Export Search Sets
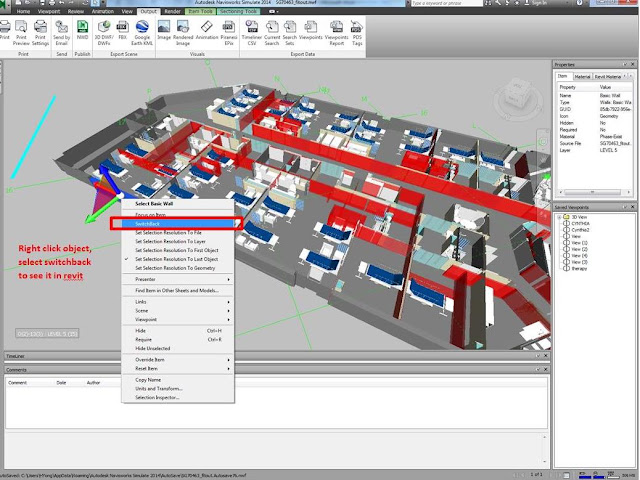 (x=290, y=33)
